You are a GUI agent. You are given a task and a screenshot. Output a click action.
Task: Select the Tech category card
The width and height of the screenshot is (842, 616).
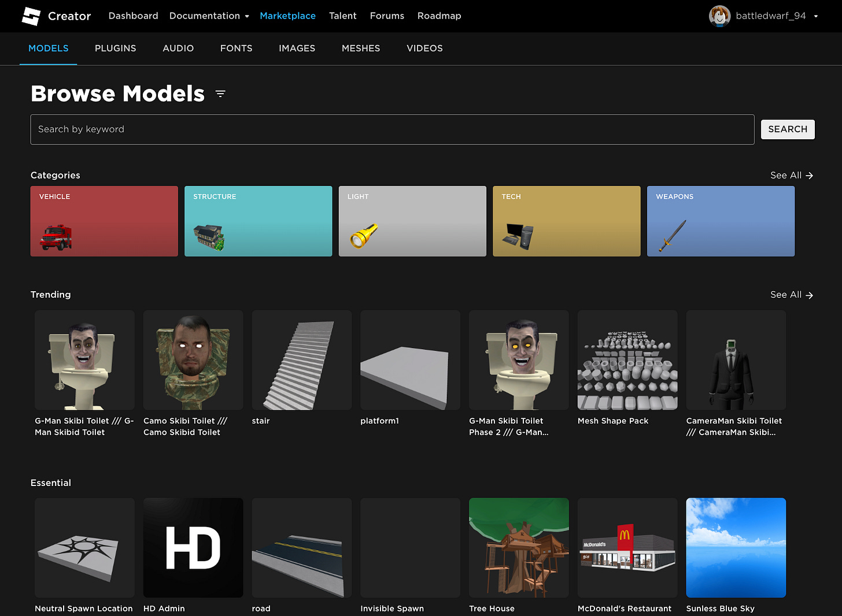(566, 221)
